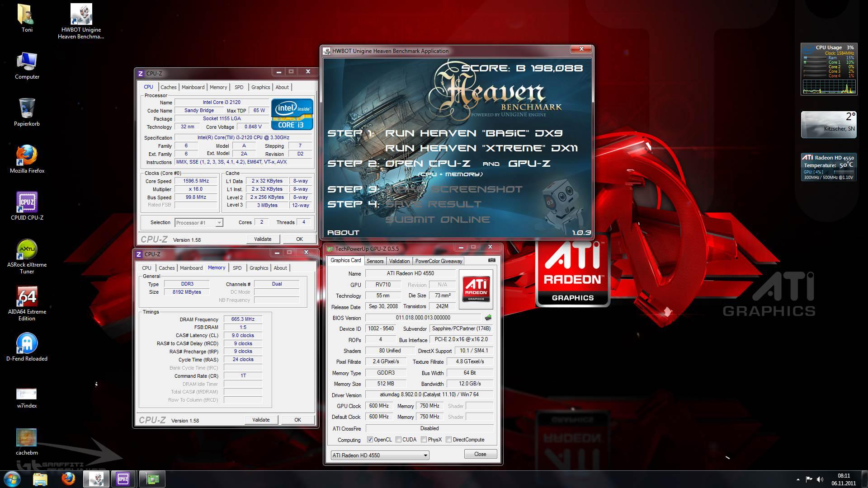Open the SPD tab in upper CPU-Z

coord(239,87)
